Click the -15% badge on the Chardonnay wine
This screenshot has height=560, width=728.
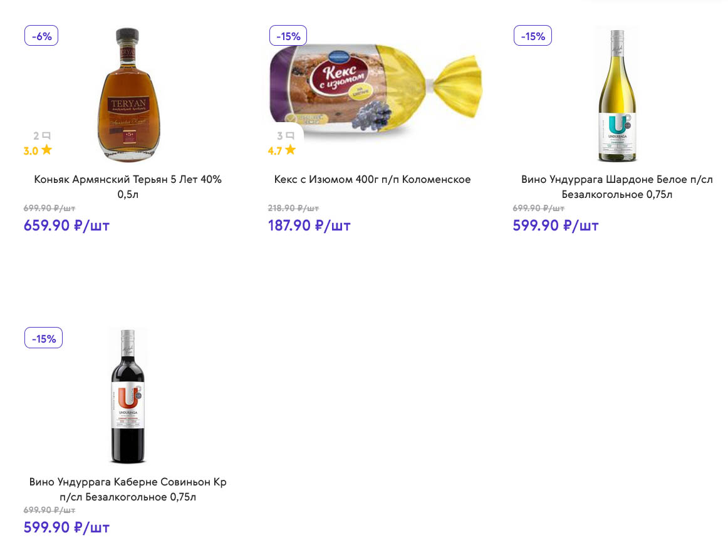533,36
